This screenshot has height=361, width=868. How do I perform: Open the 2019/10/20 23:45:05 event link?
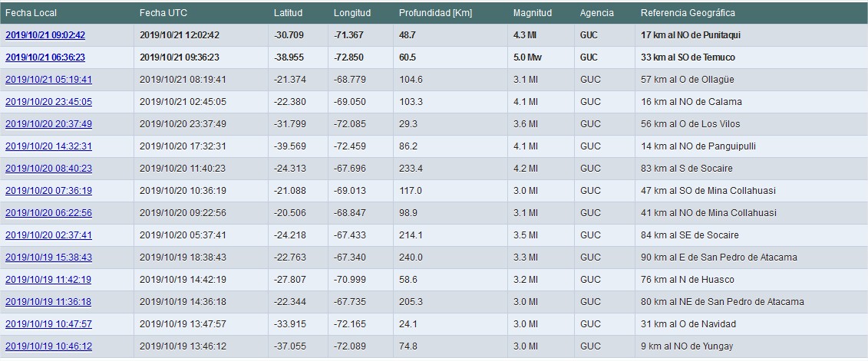coord(48,102)
